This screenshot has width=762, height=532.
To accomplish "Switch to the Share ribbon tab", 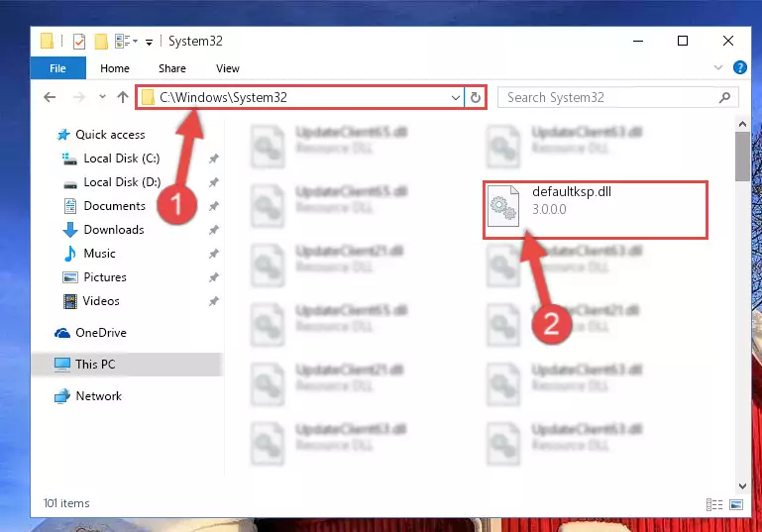I will 172,68.
